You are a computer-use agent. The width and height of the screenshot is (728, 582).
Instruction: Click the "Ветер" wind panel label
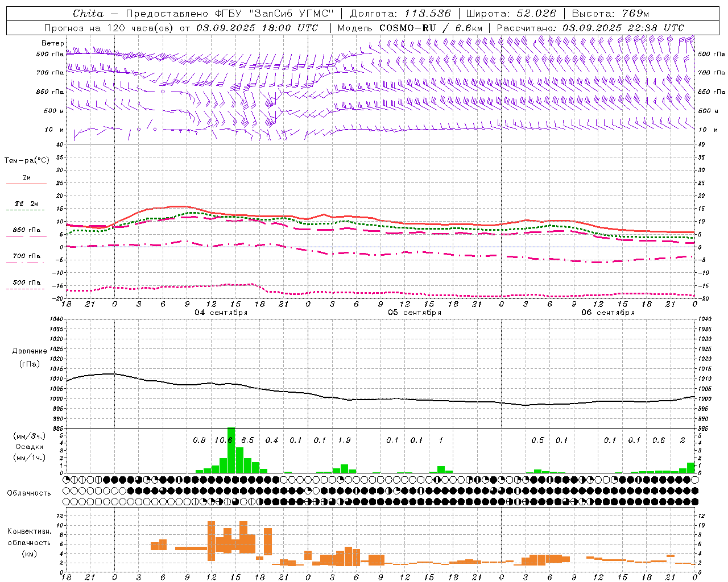coord(53,43)
